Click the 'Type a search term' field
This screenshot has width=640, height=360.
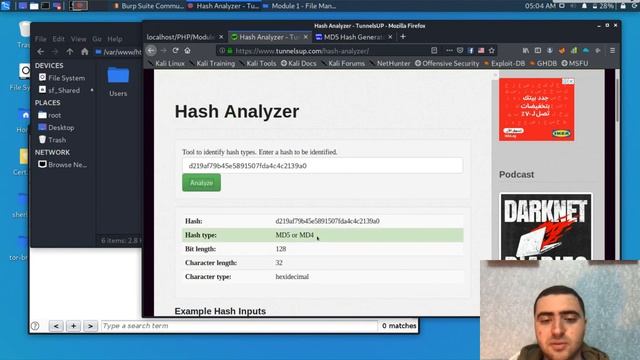[x=239, y=326]
